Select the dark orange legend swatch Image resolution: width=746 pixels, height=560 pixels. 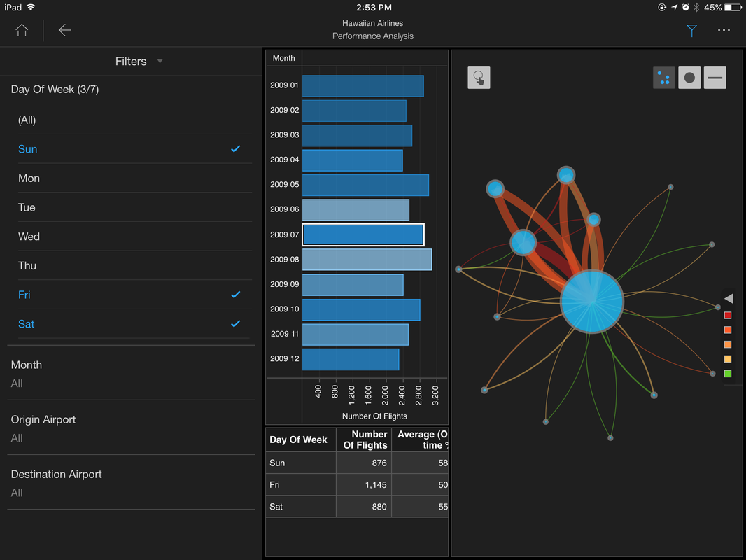pos(727,330)
